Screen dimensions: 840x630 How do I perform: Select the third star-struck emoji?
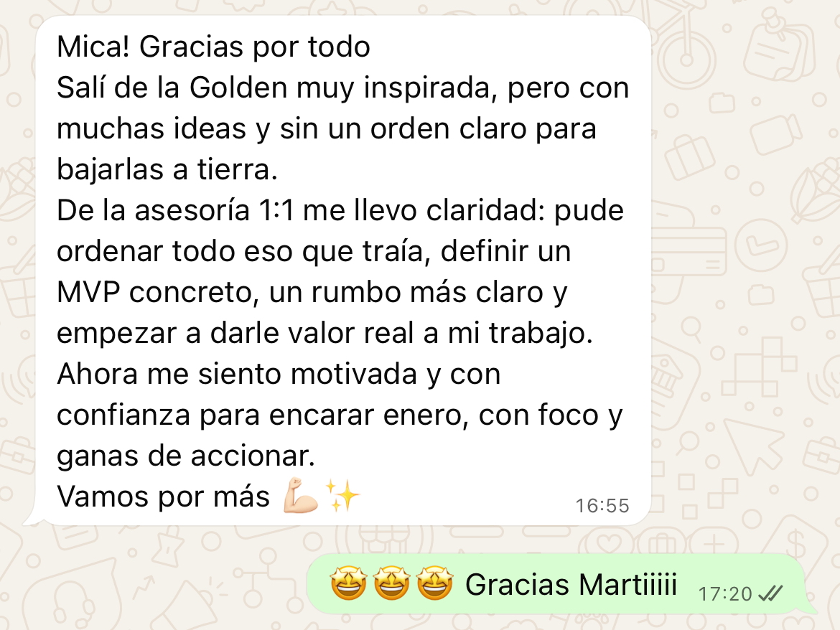coord(434,583)
